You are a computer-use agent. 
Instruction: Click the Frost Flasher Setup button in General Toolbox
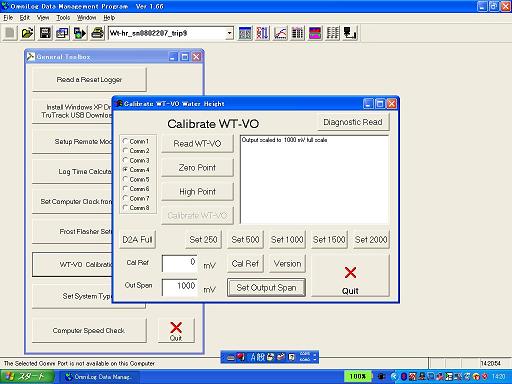(72, 231)
